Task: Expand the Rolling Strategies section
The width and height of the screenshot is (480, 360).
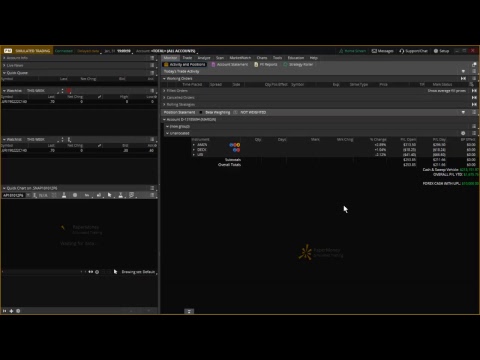Action: [x=164, y=104]
